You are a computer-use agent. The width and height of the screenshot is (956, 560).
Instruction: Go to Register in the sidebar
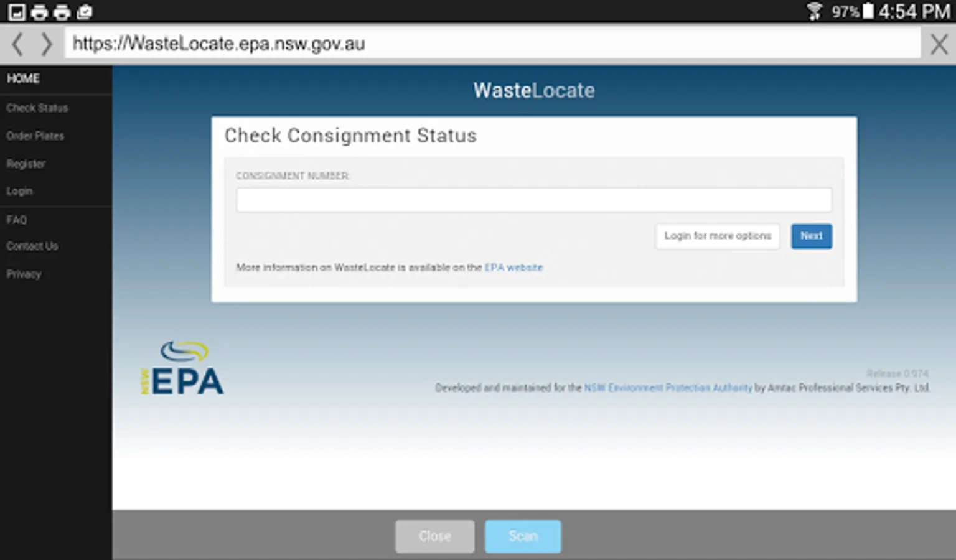26,164
